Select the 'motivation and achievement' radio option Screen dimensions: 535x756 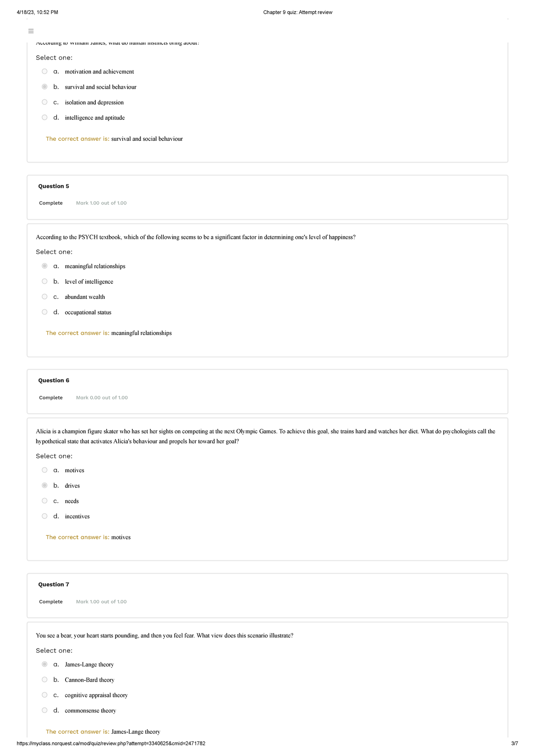(x=45, y=71)
